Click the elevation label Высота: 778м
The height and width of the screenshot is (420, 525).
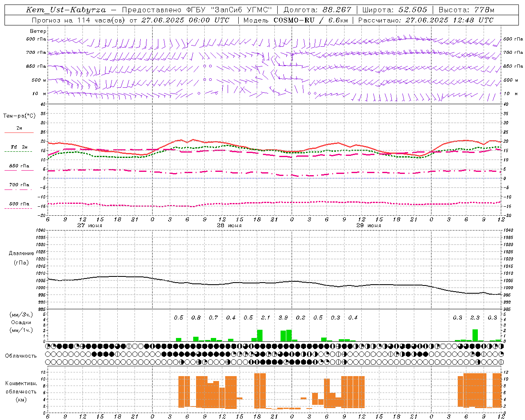(x=466, y=10)
